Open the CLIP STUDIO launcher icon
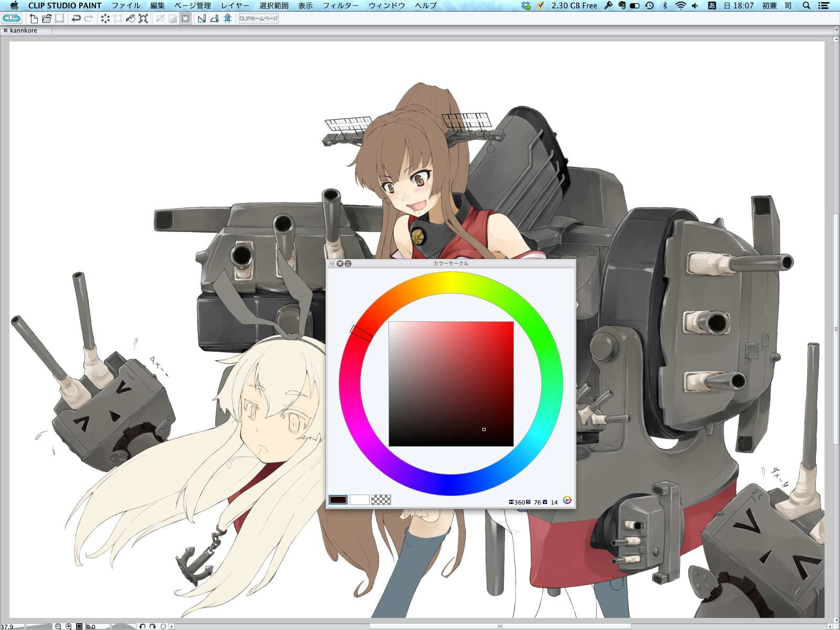This screenshot has width=840, height=630. point(11,18)
